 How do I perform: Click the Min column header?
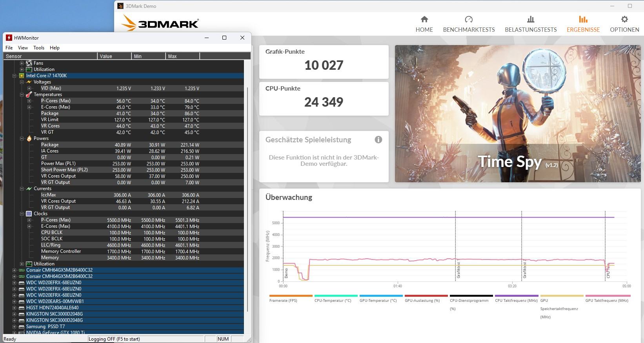click(148, 56)
